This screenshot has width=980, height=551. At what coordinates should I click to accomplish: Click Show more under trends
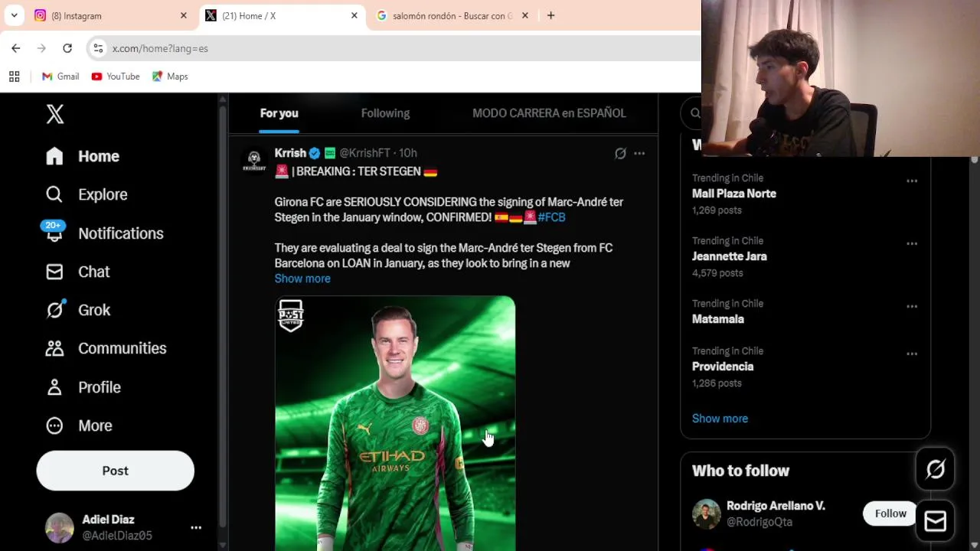720,419
